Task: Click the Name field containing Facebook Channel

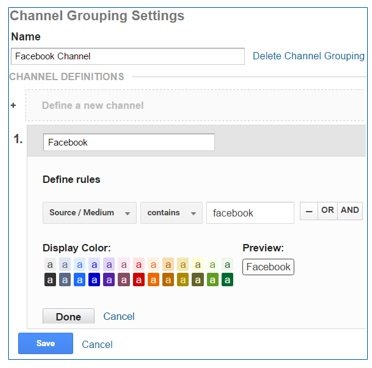Action: [128, 56]
